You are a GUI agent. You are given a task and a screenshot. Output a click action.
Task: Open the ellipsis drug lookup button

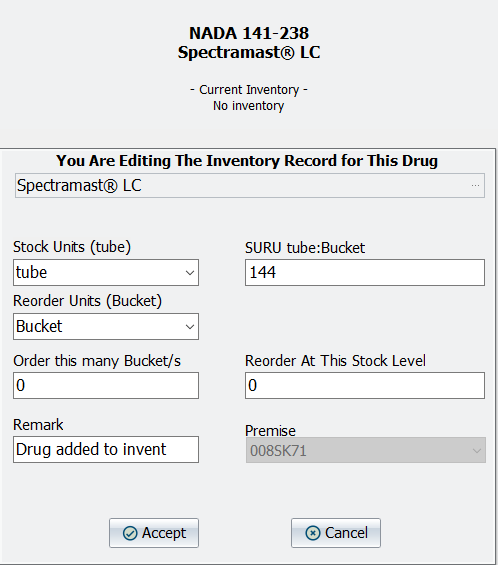point(475,186)
